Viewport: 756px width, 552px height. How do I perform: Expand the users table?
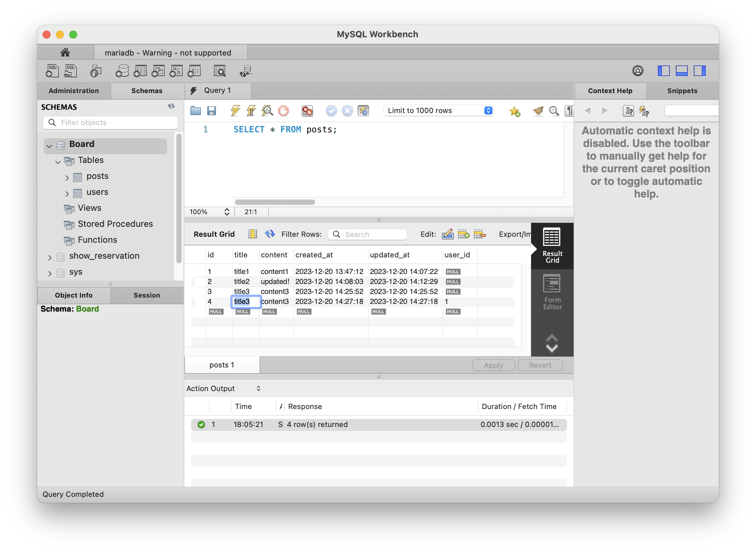pos(67,194)
